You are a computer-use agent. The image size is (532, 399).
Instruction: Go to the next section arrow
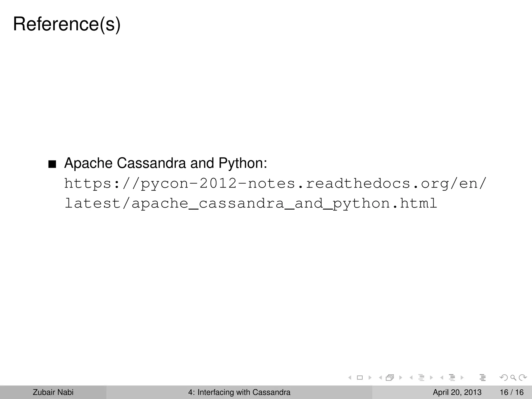pyautogui.click(x=462, y=377)
